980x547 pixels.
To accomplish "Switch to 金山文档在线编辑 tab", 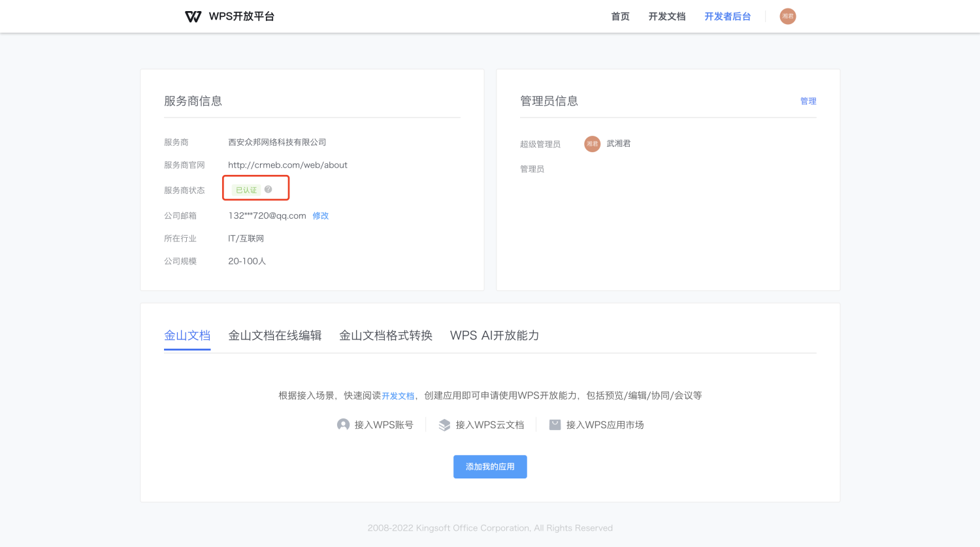I will click(275, 336).
